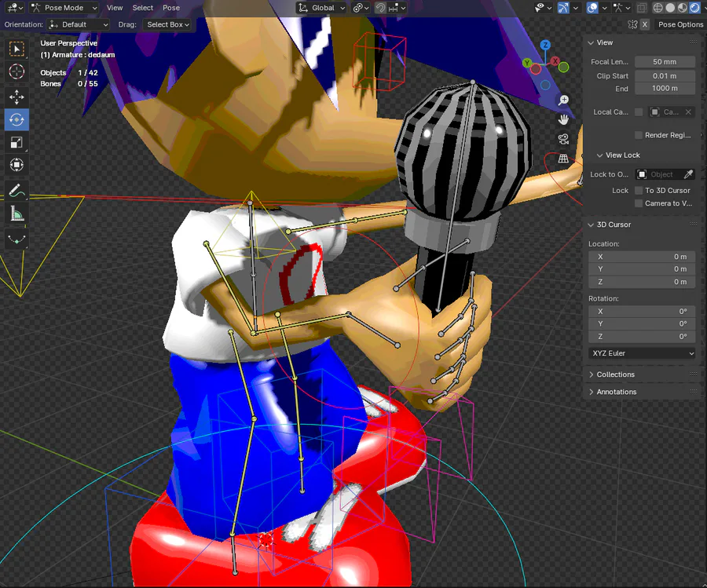Select the Cursor tool
This screenshot has width=707, height=588.
(x=16, y=71)
